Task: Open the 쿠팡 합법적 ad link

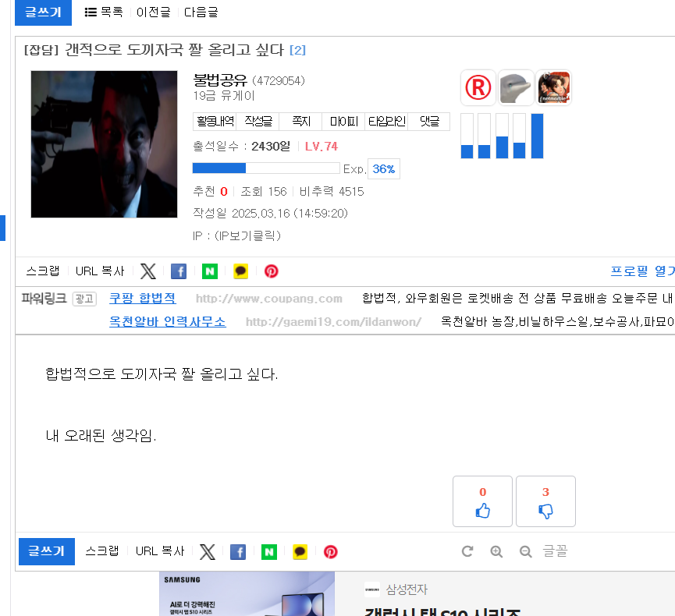Action: (143, 298)
